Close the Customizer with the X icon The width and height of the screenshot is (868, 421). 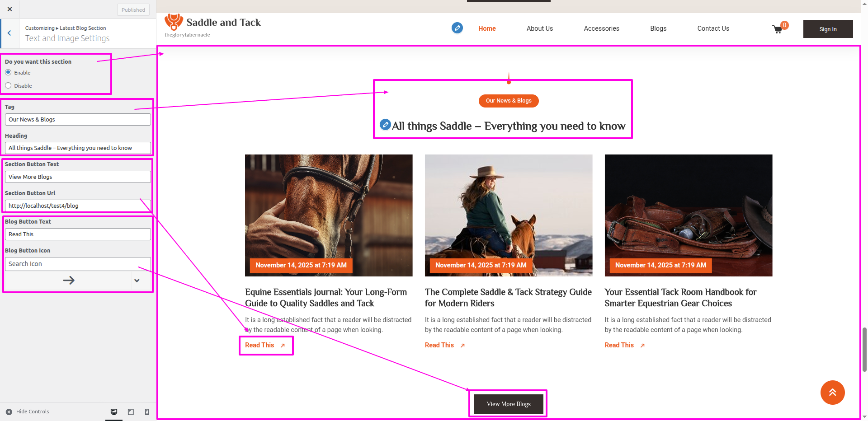[x=10, y=9]
